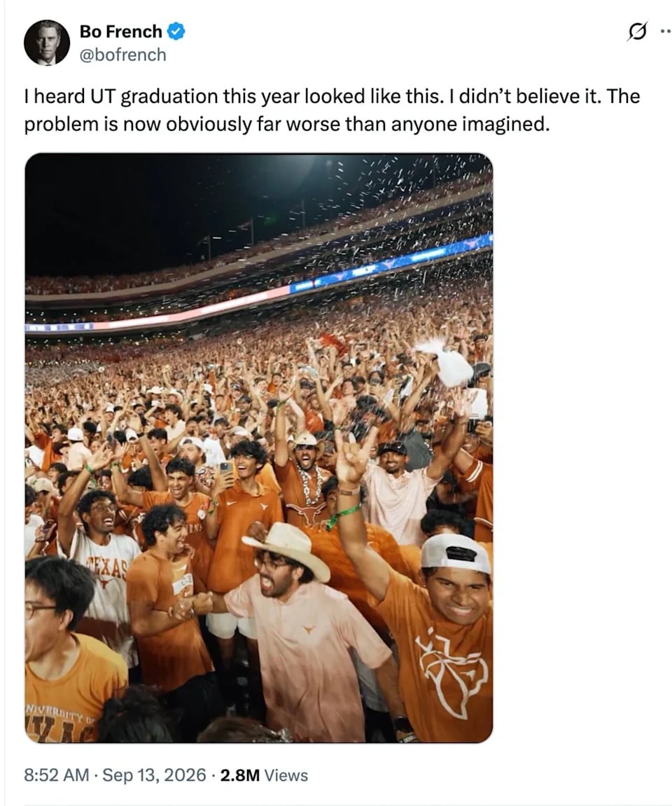Open the Grok slashed-circle icon
Screen dimensions: 672x806
click(x=636, y=32)
